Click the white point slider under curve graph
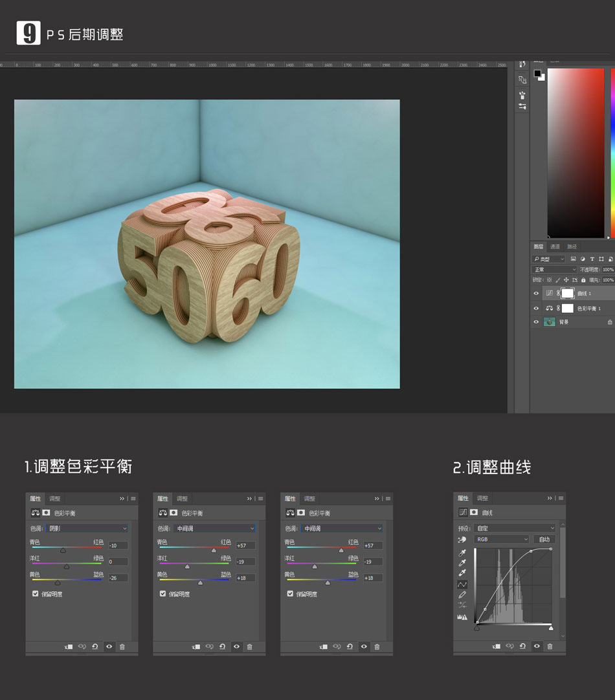615x700 pixels. coord(551,628)
